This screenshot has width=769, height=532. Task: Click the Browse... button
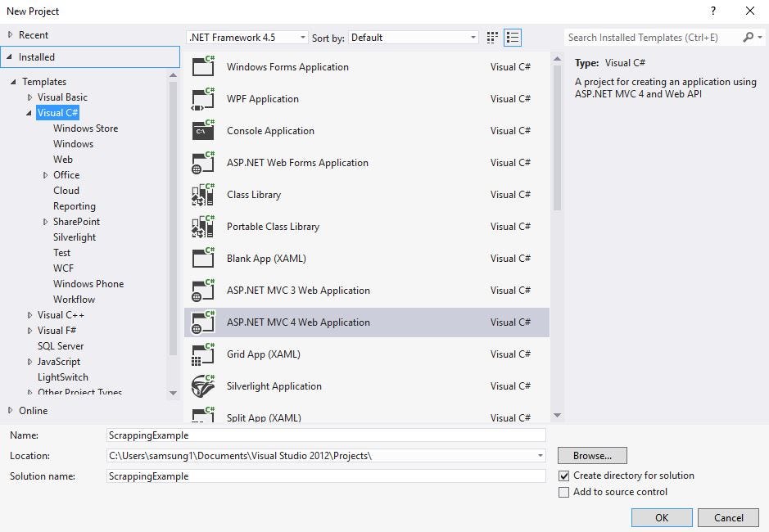point(592,456)
